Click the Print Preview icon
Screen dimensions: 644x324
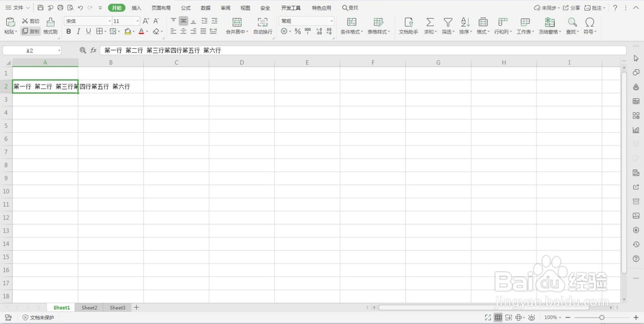click(71, 8)
